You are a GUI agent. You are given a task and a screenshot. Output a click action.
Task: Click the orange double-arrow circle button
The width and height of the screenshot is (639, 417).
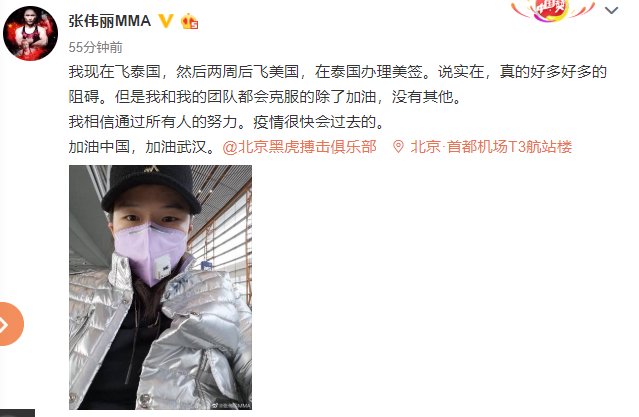coord(9,324)
